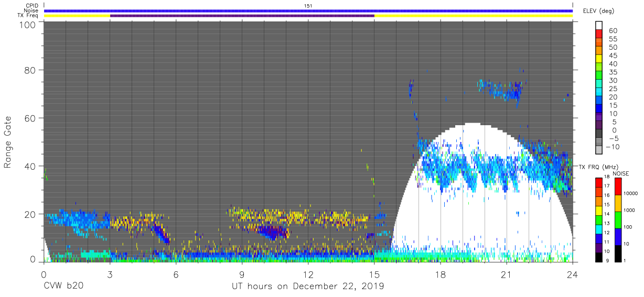Click the "80" Range Gate tick label
This screenshot has width=644, height=297.
[x=30, y=70]
